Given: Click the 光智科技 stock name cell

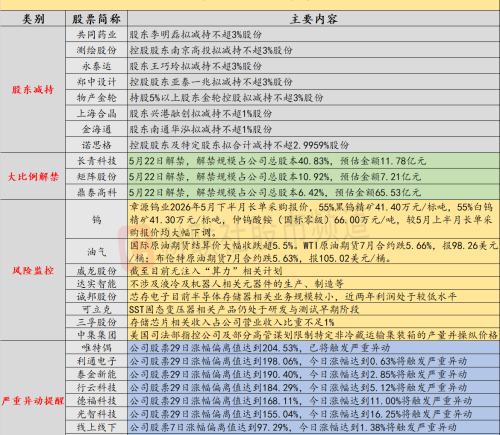Looking at the screenshot, I should (96, 414).
